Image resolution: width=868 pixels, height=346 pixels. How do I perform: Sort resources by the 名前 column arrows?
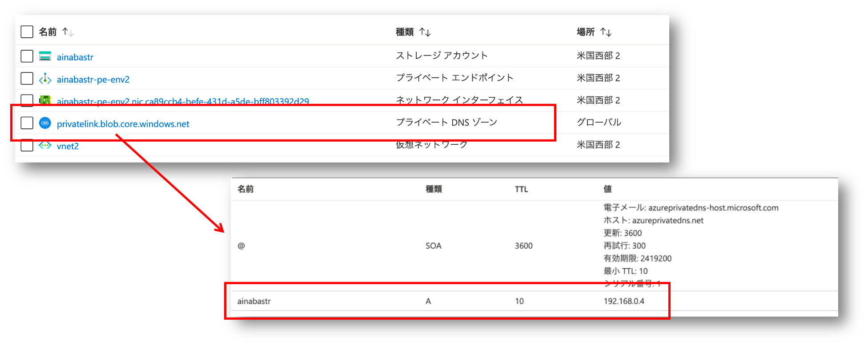[68, 32]
